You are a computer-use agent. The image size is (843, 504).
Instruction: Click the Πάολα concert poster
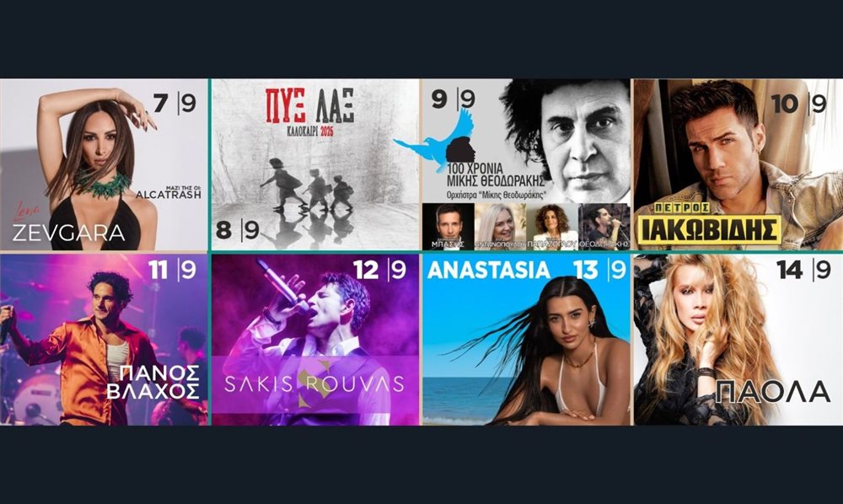pyautogui.click(x=738, y=340)
